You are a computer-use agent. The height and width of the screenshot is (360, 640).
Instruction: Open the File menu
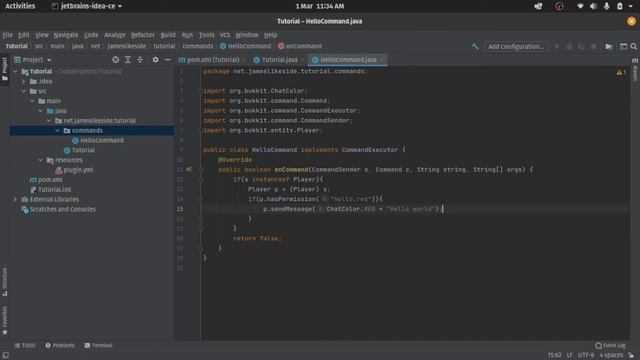tap(7, 35)
